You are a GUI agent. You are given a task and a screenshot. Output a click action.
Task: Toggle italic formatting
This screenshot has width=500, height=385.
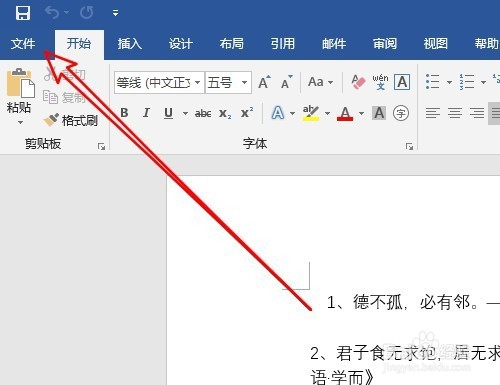pyautogui.click(x=146, y=113)
